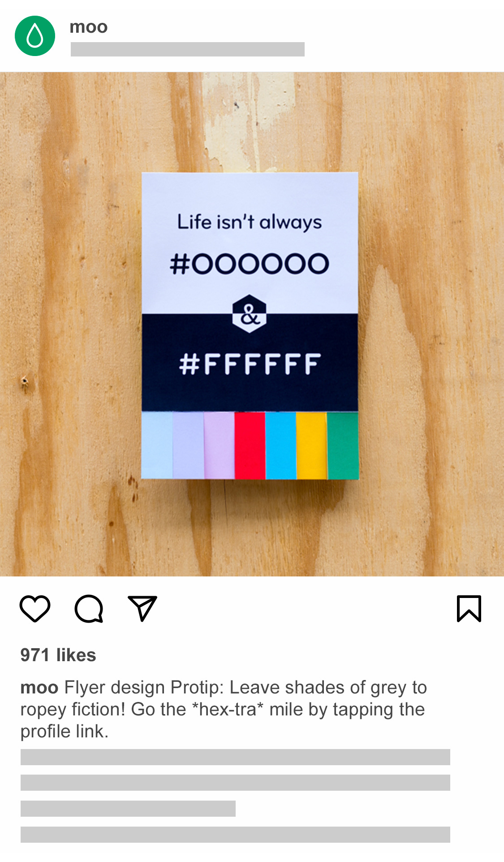Click the red color strip on the flyer
Image resolution: width=504 pixels, height=862 pixels.
pos(250,446)
